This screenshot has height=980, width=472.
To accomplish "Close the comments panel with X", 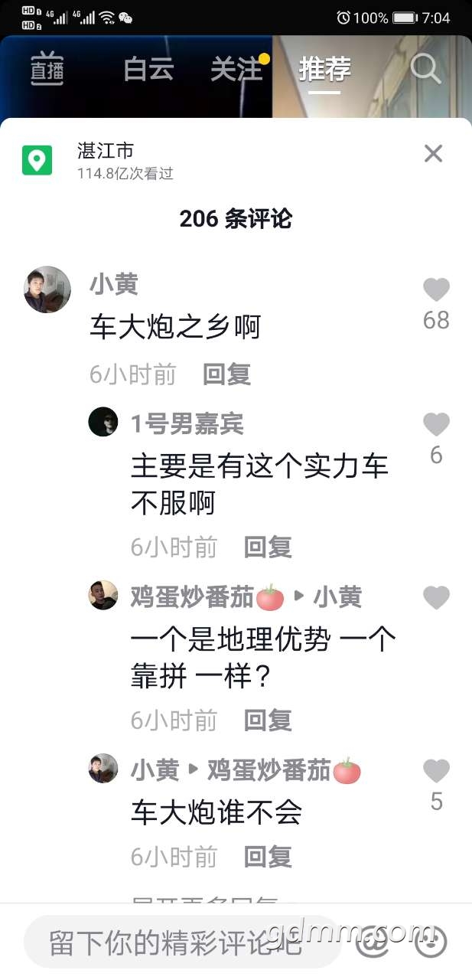I will [433, 154].
